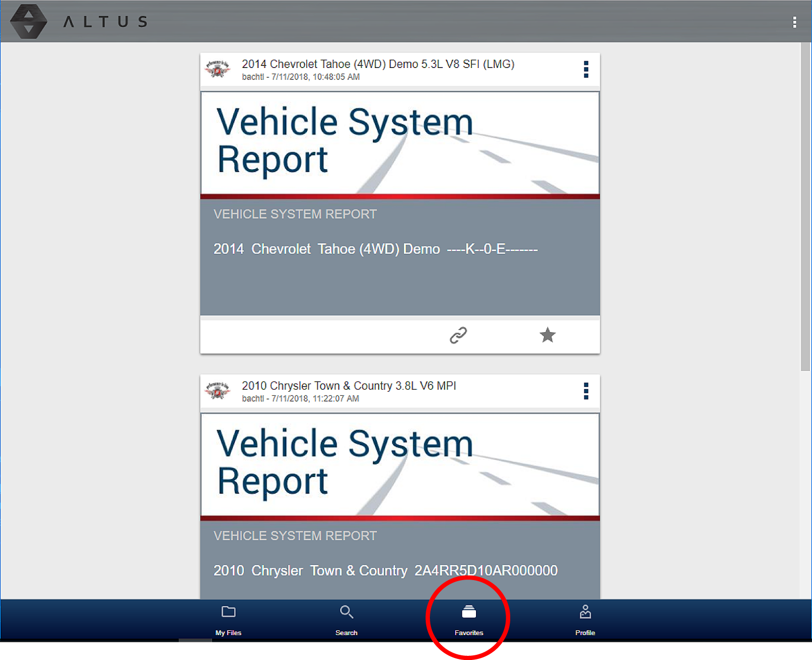The width and height of the screenshot is (812, 660).
Task: Open the 2014 Chevrolet Tahoe report title
Action: [377, 64]
